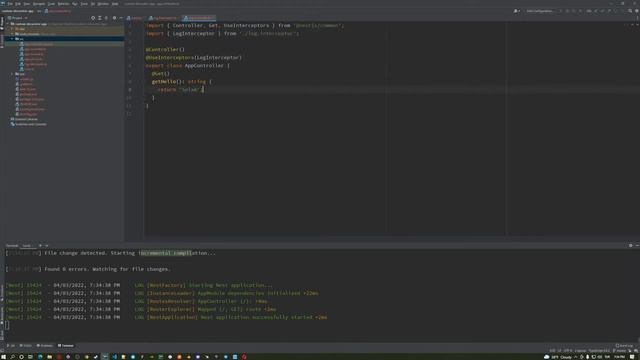Screen dimensions: 640x360
Task: Collapse the custom-decorator-app root folder
Action: pos(7,24)
